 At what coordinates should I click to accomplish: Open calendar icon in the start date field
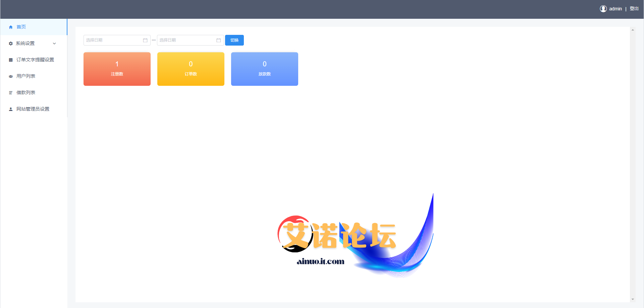pyautogui.click(x=145, y=40)
